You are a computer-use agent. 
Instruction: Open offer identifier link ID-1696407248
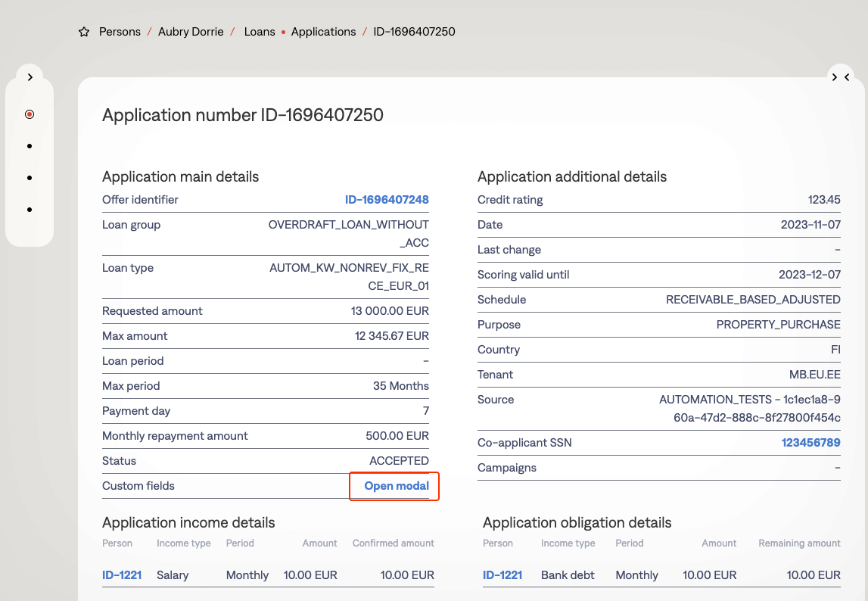387,200
